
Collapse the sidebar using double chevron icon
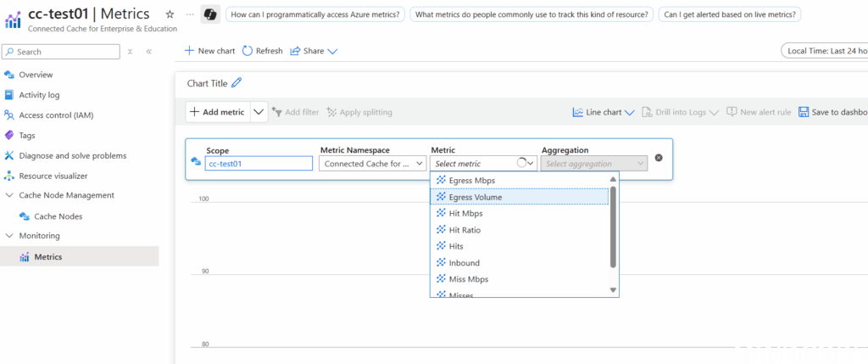(148, 52)
